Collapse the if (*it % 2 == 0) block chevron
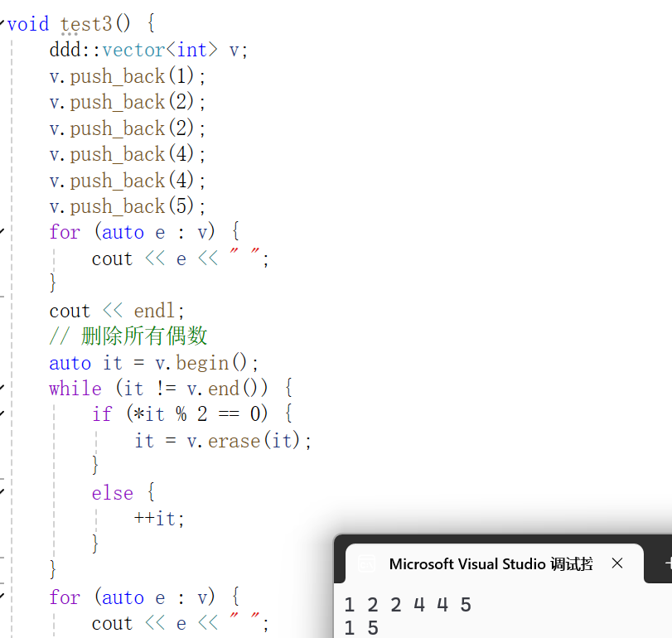Image resolution: width=672 pixels, height=638 pixels. coord(2,414)
